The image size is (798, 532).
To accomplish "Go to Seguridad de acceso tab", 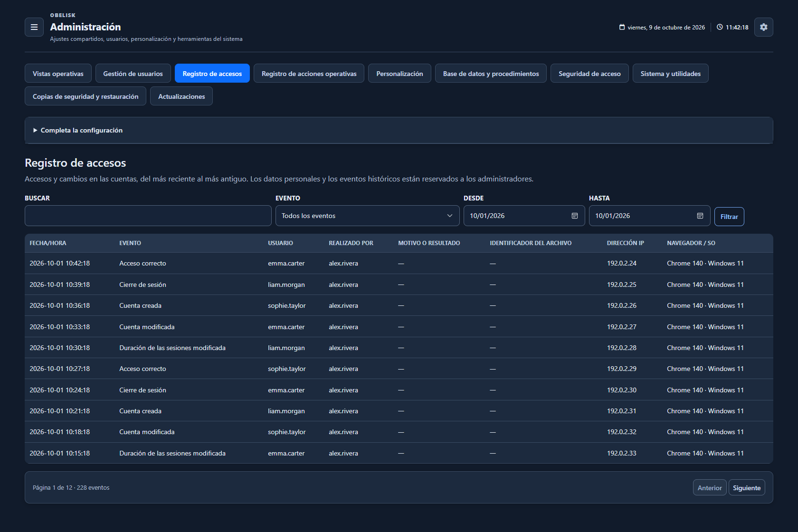I will pos(589,74).
